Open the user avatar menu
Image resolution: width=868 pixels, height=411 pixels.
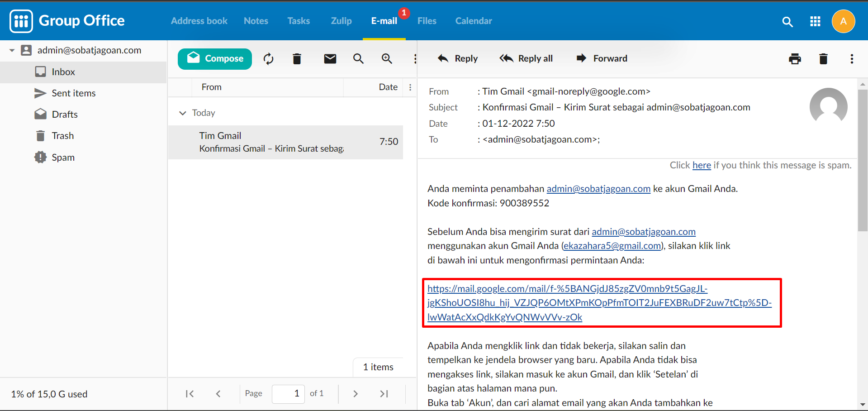tap(843, 21)
